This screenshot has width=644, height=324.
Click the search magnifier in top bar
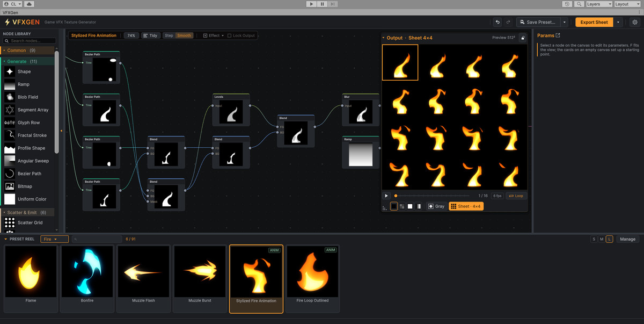(579, 4)
